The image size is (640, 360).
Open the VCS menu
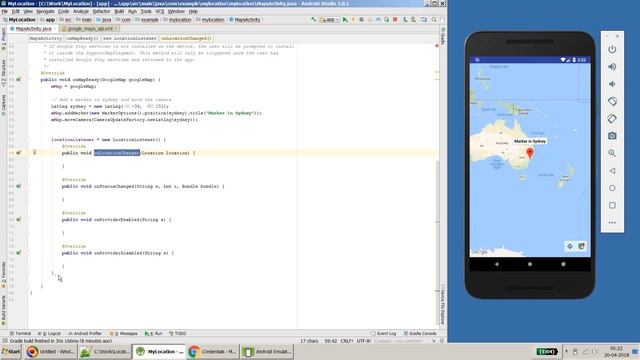tap(160, 11)
